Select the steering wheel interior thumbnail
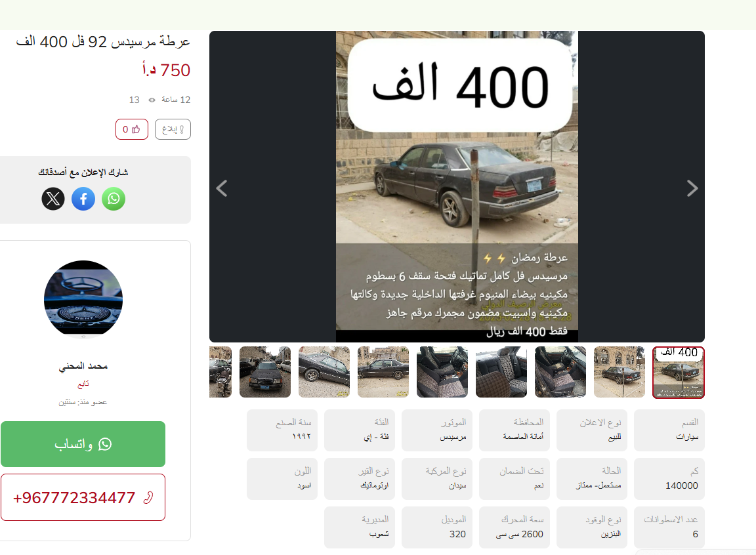This screenshot has height=555, width=756. point(442,372)
